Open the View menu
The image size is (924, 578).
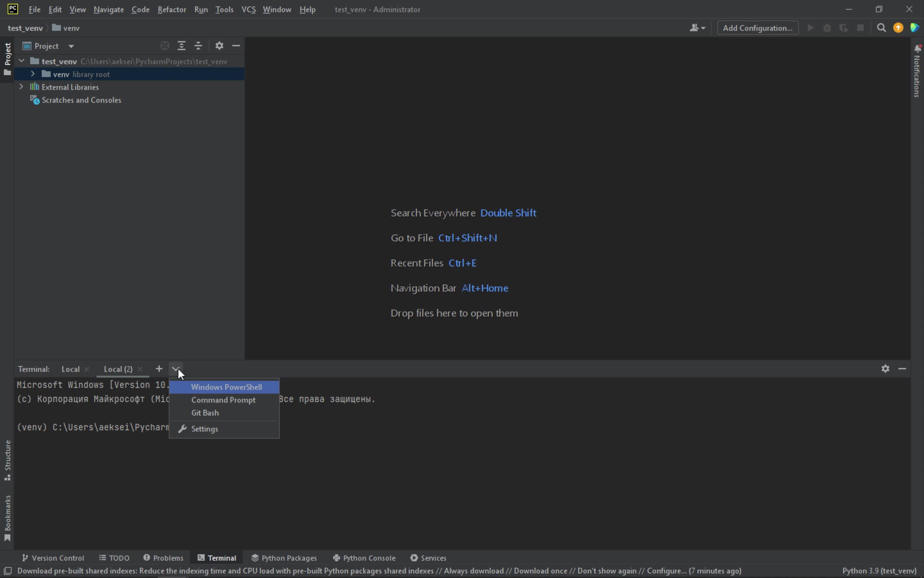78,10
